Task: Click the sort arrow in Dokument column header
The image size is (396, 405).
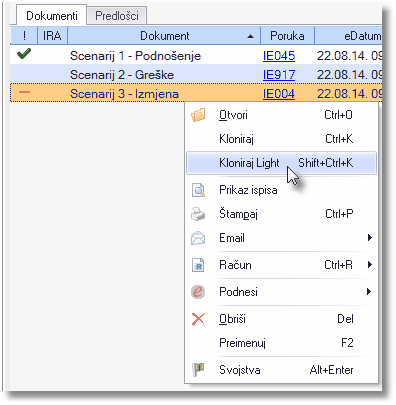Action: tap(250, 37)
